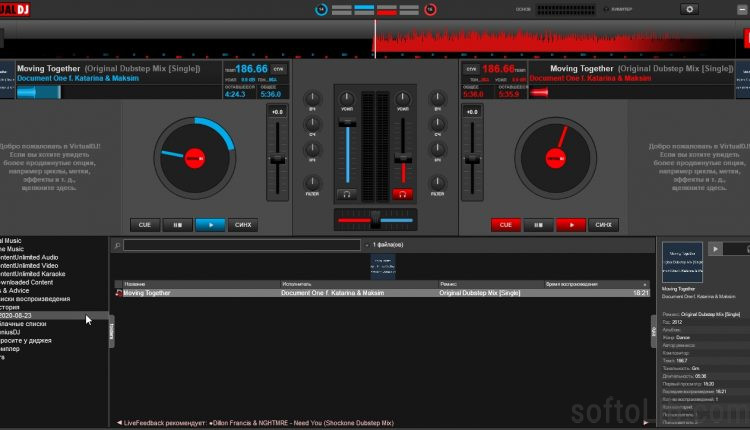The width and height of the screenshot is (750, 430).
Task: Click the LiveFeedback right arrow
Action: 646,423
